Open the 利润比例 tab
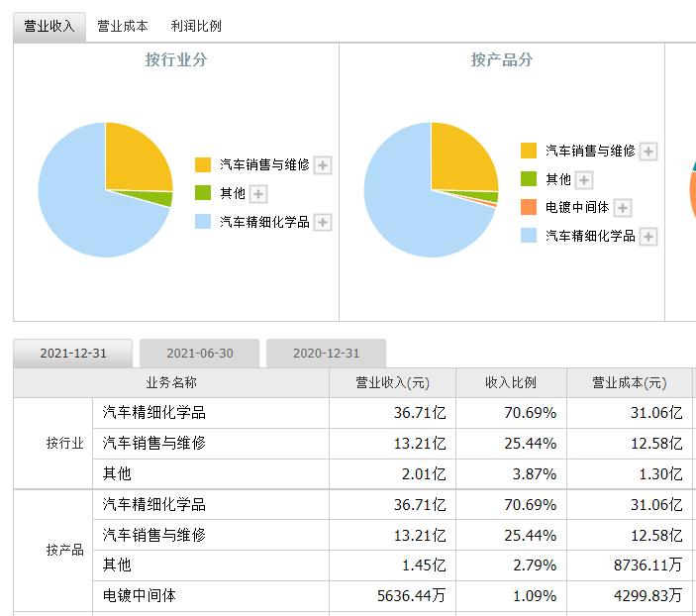Viewport: 696px width, 616px height. pos(196,27)
